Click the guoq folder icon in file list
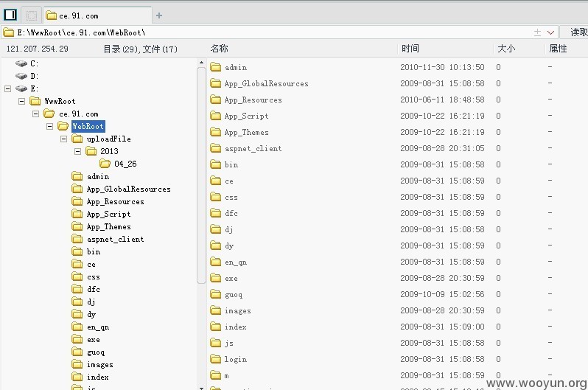 pyautogui.click(x=216, y=294)
